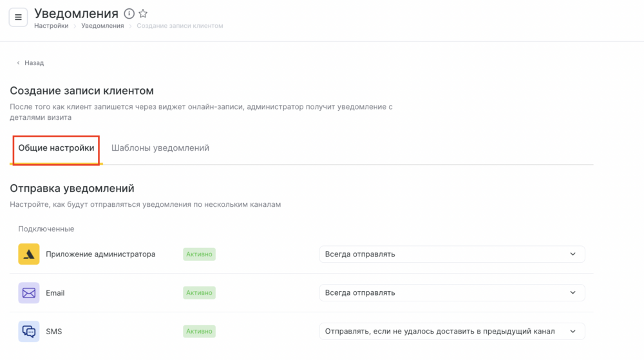Viewport: 644px width, 360px height.
Task: Open Приложение администратора sending mode dropdown
Action: pos(452,254)
